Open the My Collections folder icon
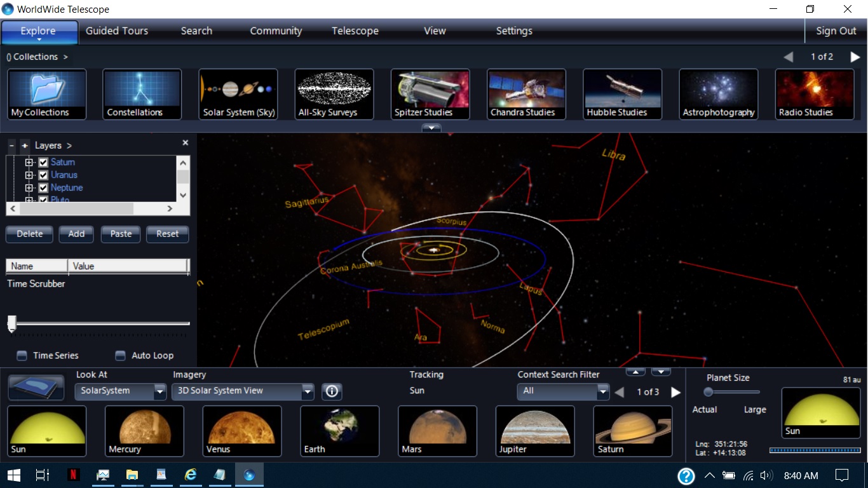Screen dimensions: 868x488 click(x=46, y=94)
